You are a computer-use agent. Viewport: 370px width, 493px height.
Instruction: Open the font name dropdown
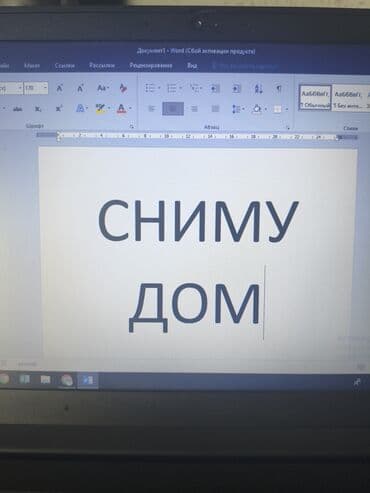[20, 88]
